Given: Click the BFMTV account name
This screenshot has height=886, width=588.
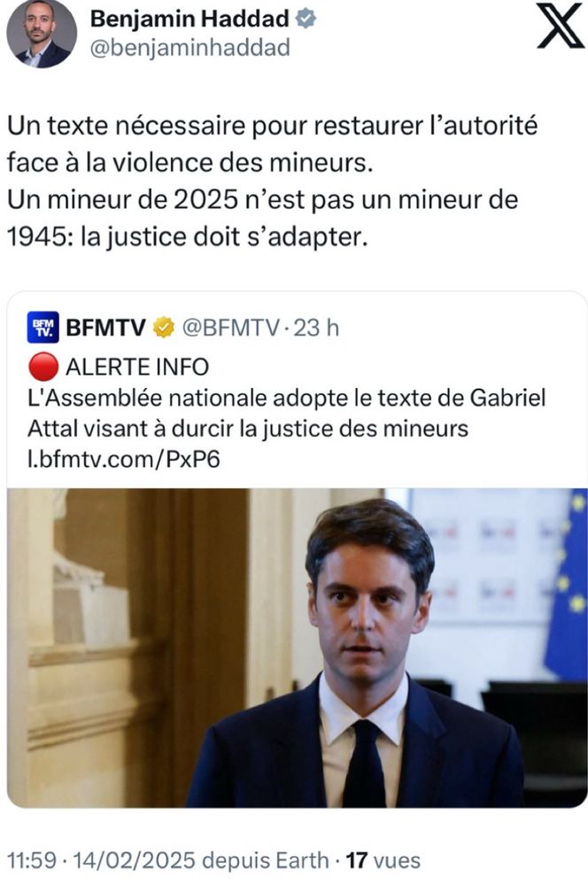Looking at the screenshot, I should tap(105, 328).
